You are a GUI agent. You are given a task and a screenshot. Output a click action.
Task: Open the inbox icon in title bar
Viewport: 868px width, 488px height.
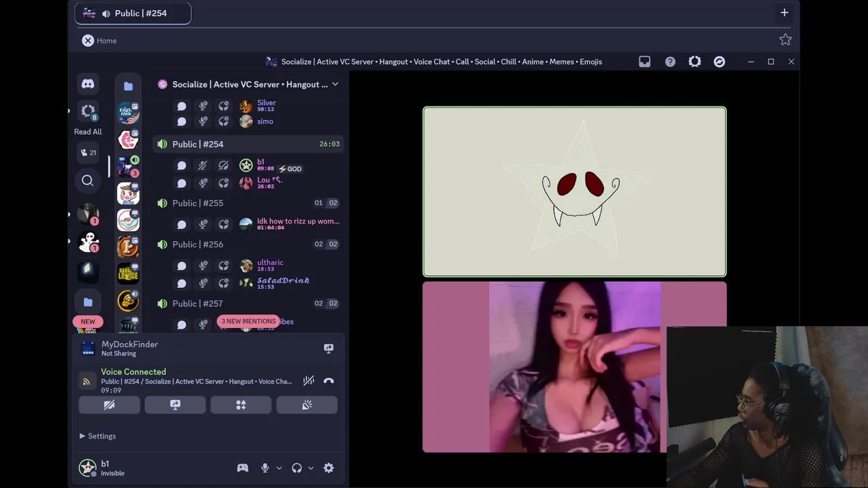pyautogui.click(x=645, y=62)
